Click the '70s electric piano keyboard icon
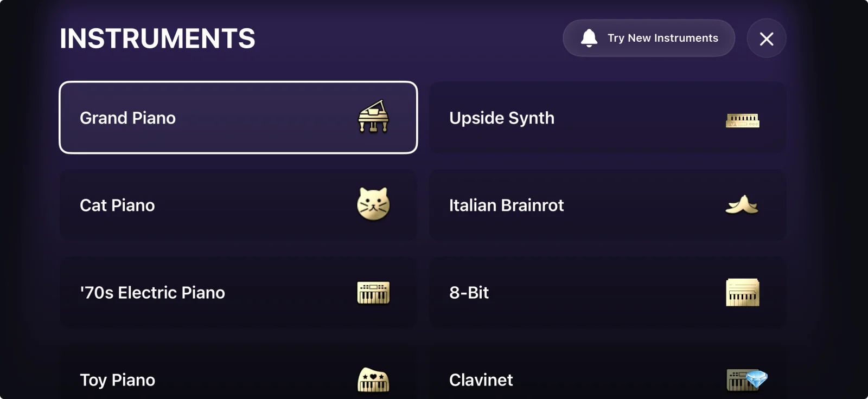Image resolution: width=868 pixels, height=399 pixels. coord(373,293)
